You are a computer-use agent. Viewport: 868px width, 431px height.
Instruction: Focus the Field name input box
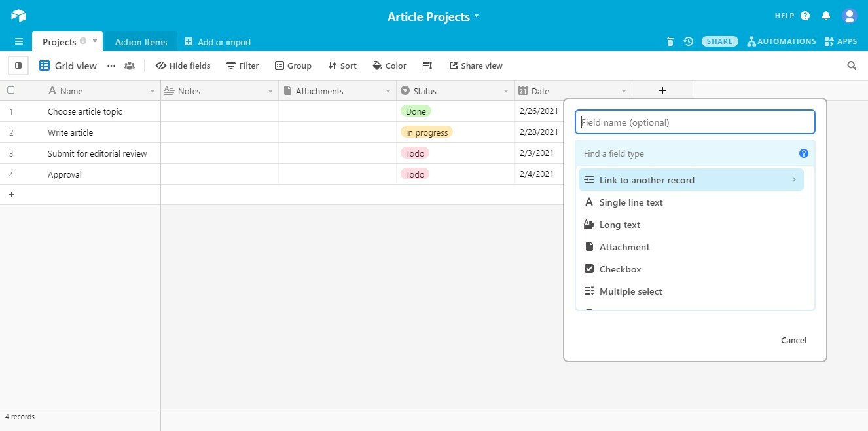[695, 122]
